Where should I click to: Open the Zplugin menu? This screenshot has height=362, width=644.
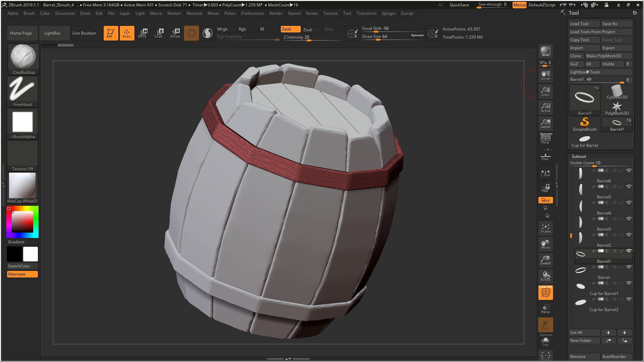pos(388,13)
